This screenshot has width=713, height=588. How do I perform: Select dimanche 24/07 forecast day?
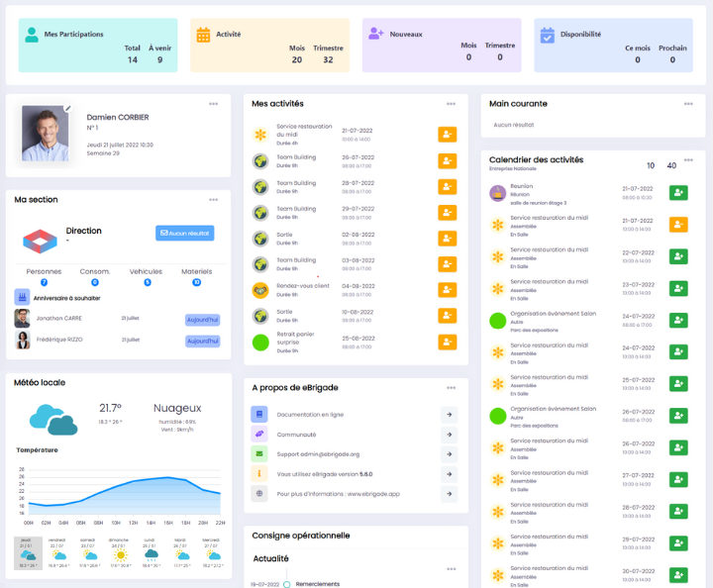pos(120,553)
